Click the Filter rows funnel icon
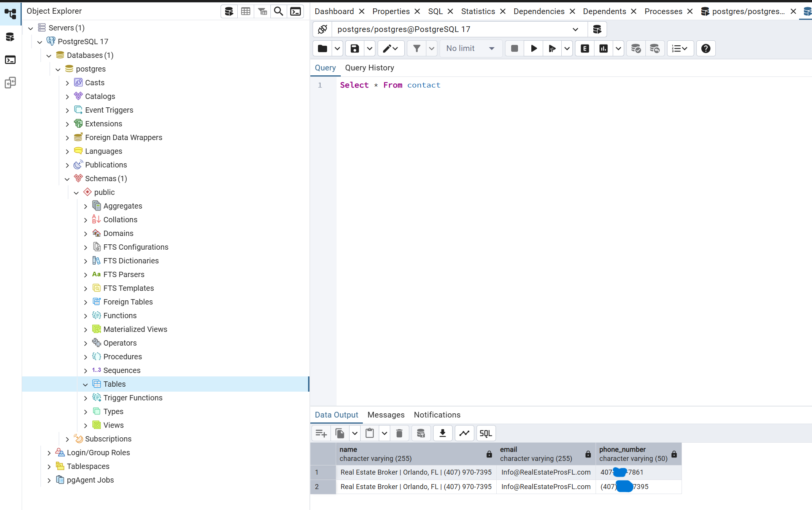812x510 pixels. pos(417,48)
